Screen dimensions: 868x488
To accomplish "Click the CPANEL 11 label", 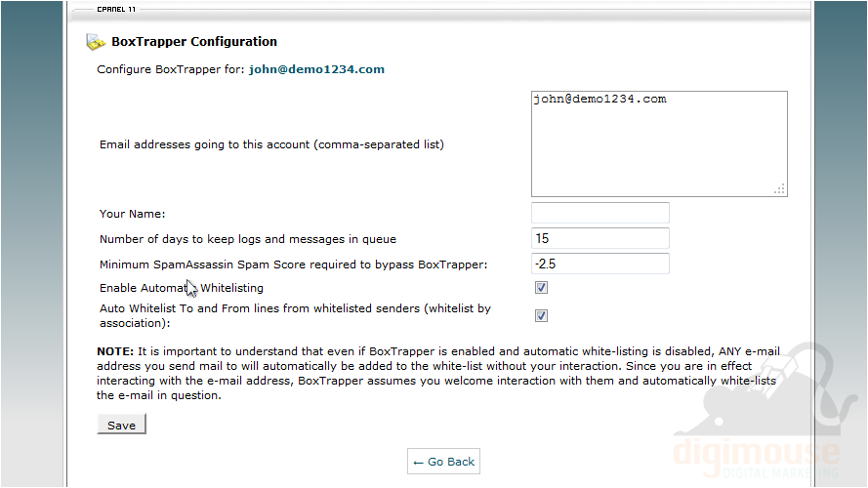I will click(x=116, y=10).
